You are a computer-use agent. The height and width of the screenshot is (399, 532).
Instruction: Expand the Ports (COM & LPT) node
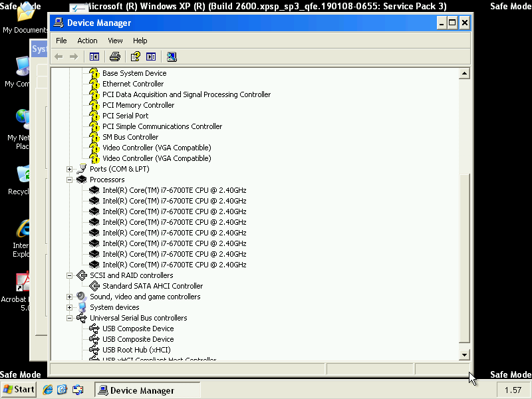pos(69,169)
